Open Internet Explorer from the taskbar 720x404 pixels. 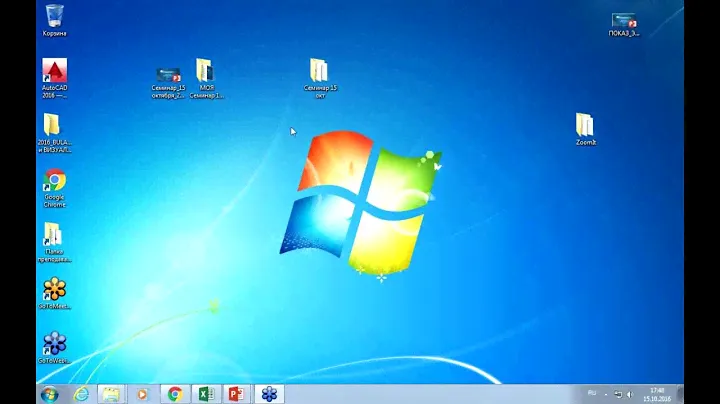[x=81, y=394]
